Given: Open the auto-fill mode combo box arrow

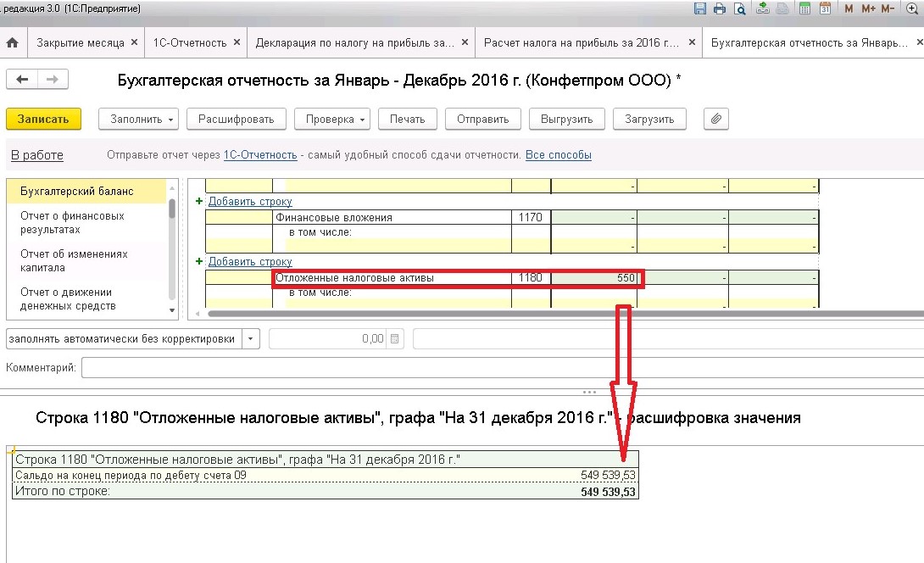Looking at the screenshot, I should pos(250,339).
